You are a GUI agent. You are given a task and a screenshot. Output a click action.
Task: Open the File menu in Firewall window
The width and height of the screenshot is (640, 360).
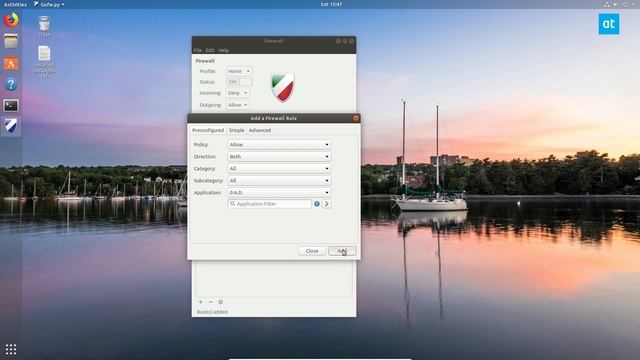click(198, 50)
